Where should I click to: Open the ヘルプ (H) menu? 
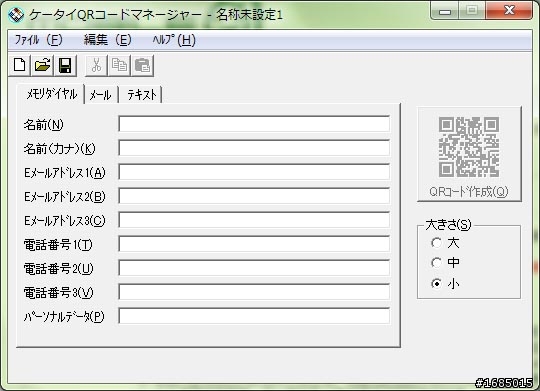coord(174,40)
